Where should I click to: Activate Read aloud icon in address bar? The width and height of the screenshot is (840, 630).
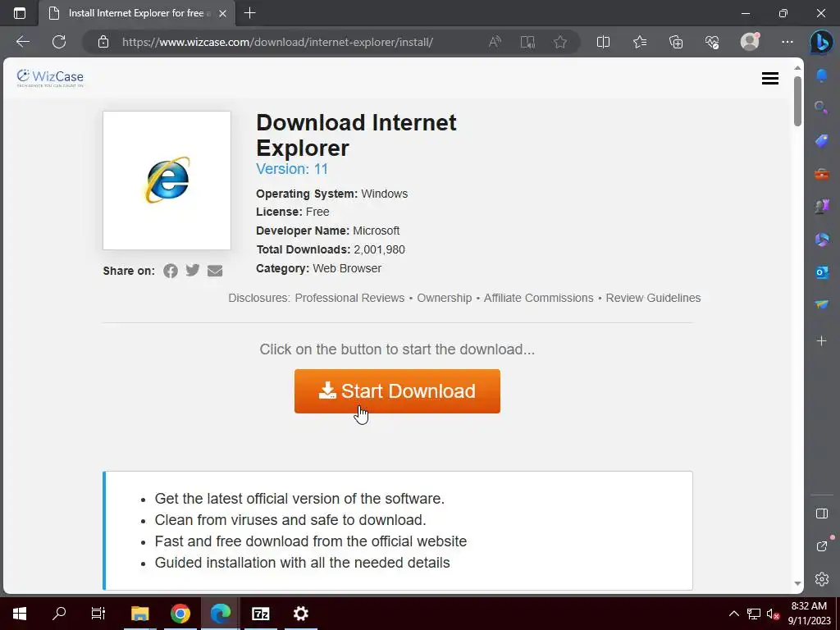pyautogui.click(x=495, y=42)
